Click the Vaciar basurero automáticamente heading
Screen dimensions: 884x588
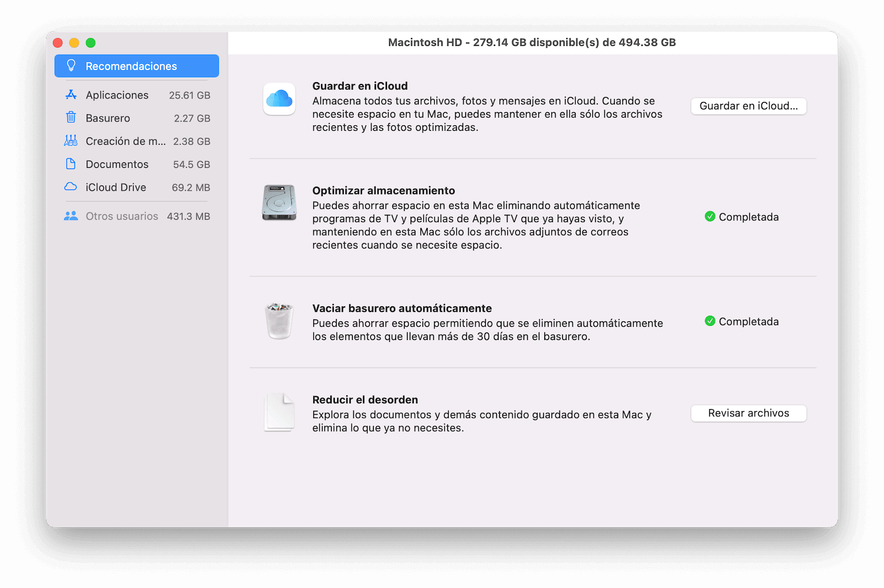(x=402, y=308)
